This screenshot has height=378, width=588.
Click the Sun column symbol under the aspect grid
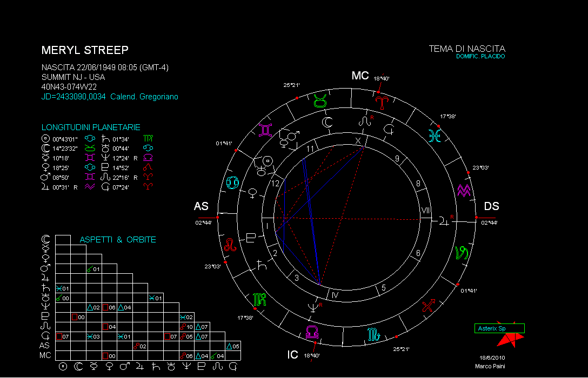[63, 367]
